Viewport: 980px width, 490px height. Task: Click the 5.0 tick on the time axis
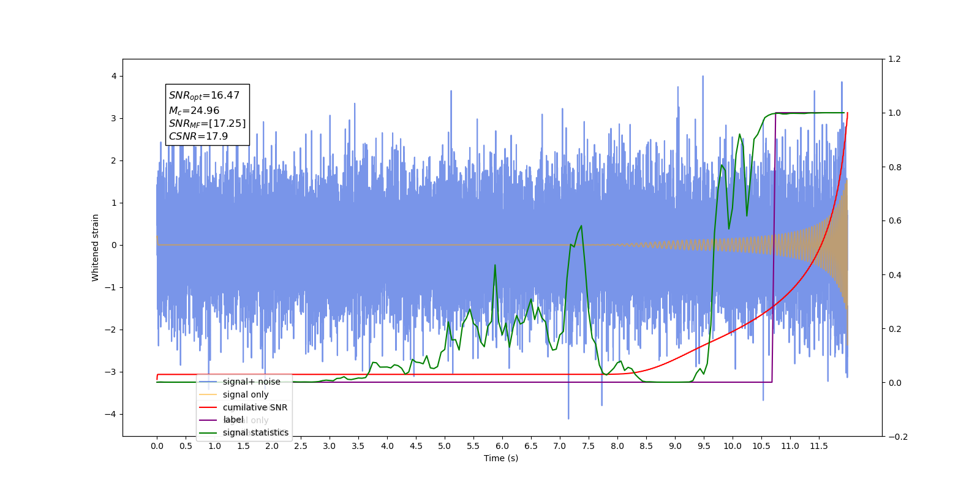[x=445, y=446]
